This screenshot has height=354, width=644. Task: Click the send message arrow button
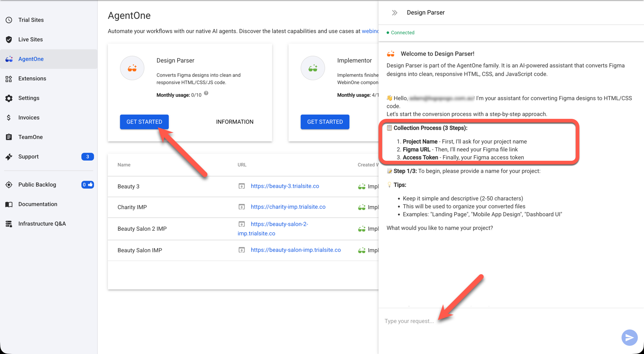coord(629,337)
